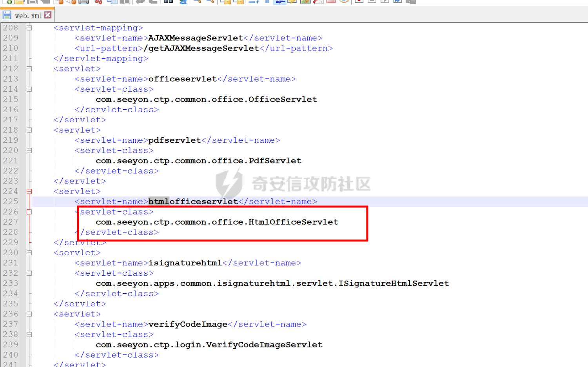Collapse the isignaturehtml servlet at line 230
Screen dimensions: 588x367
tap(29, 253)
